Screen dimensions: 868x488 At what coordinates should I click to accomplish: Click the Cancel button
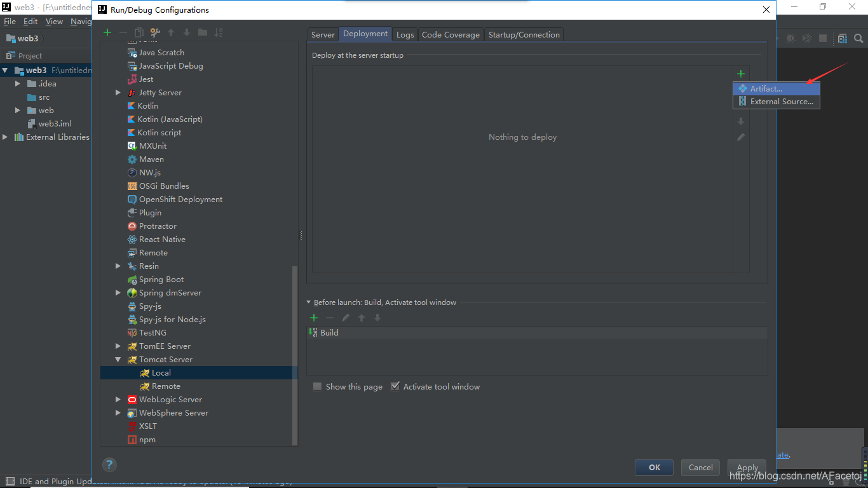[701, 468]
